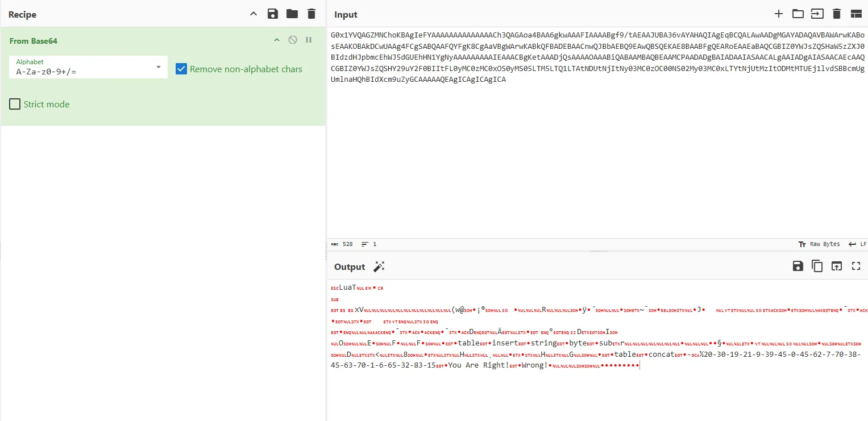Open file as input icon
Viewport: 868px width, 421px height.
coord(817,14)
